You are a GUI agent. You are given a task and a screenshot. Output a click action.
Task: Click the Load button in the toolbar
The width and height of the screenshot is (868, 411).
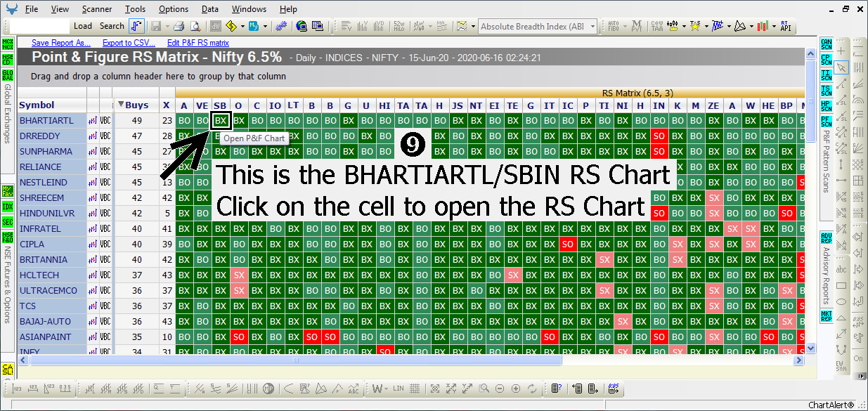(x=82, y=26)
